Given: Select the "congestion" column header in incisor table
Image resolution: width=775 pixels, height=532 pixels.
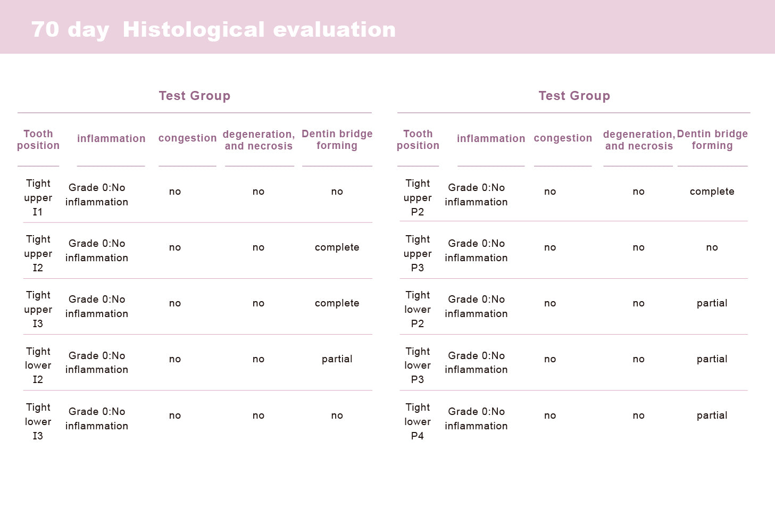Looking at the screenshot, I should 187,138.
